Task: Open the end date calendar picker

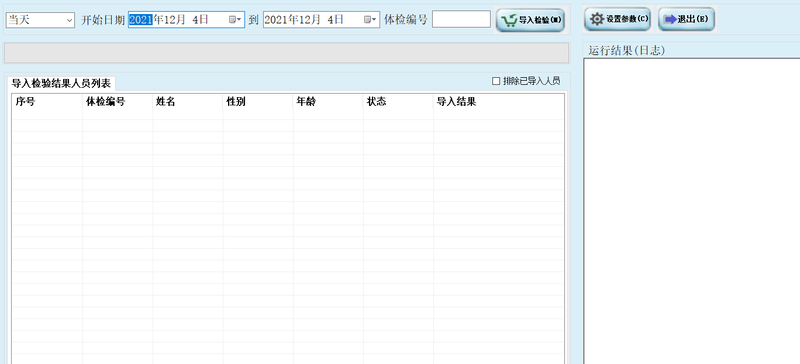Action: tap(370, 19)
